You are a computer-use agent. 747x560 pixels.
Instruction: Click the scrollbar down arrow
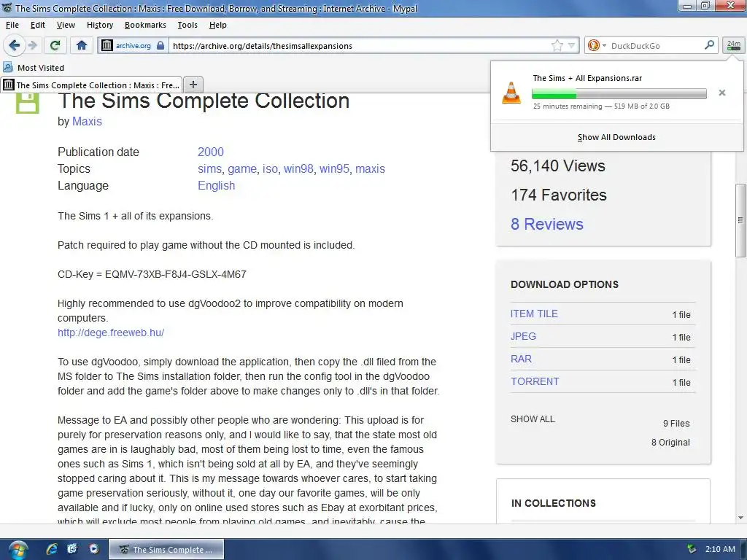(740, 517)
